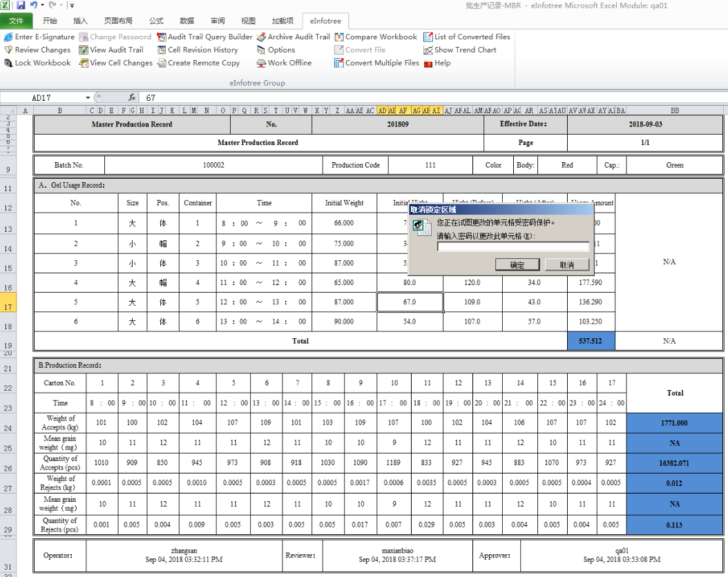Switch to the 数据 ribbon tab

click(x=186, y=21)
